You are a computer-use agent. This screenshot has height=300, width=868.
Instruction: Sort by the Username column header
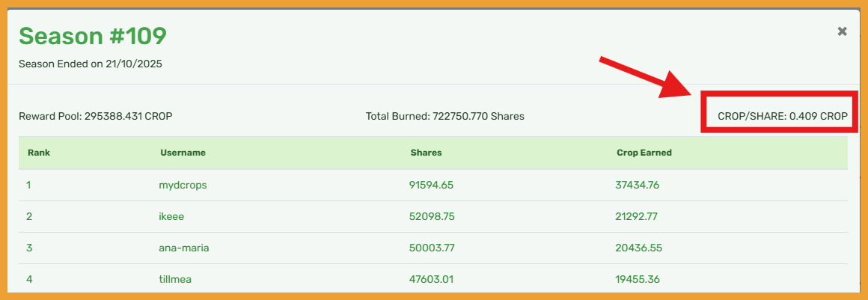183,153
